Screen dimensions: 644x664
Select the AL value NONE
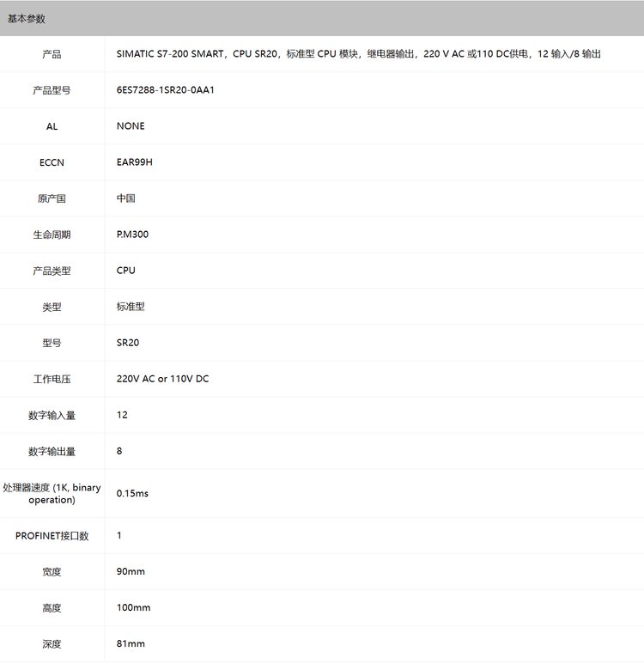point(131,126)
